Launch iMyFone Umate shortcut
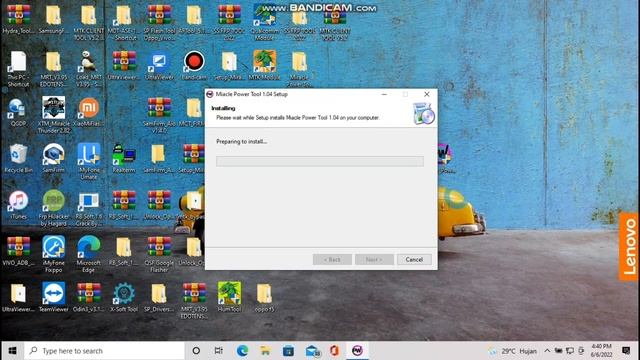 pyautogui.click(x=89, y=161)
